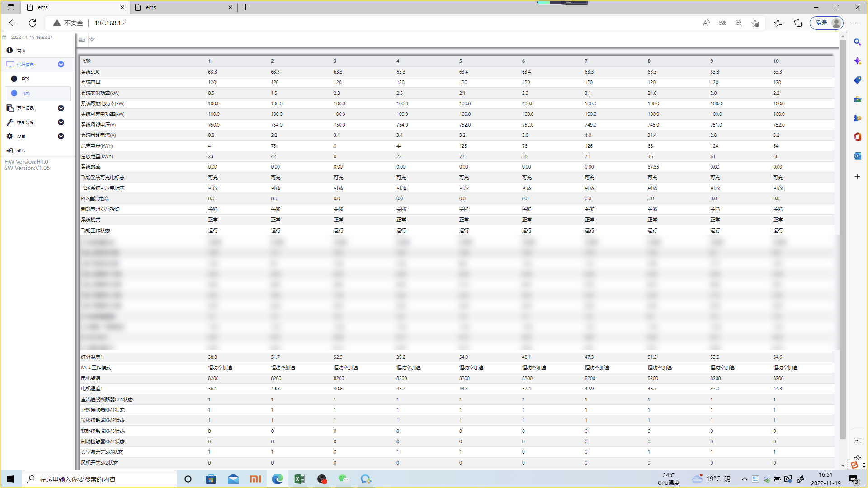
Task: Click the 事件记录 document icon
Action: 10,108
